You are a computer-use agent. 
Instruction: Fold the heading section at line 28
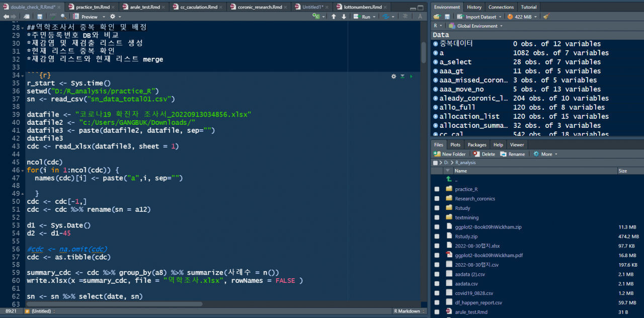(x=23, y=27)
